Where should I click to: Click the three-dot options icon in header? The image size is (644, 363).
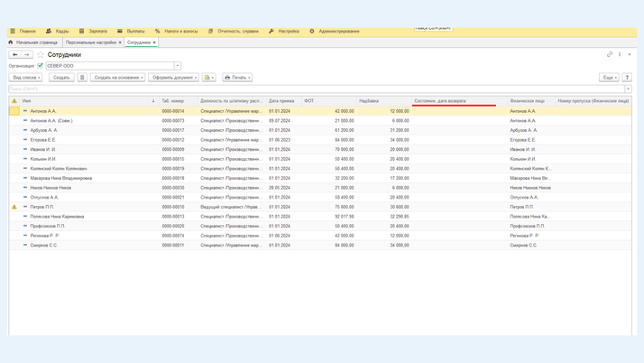tap(620, 54)
